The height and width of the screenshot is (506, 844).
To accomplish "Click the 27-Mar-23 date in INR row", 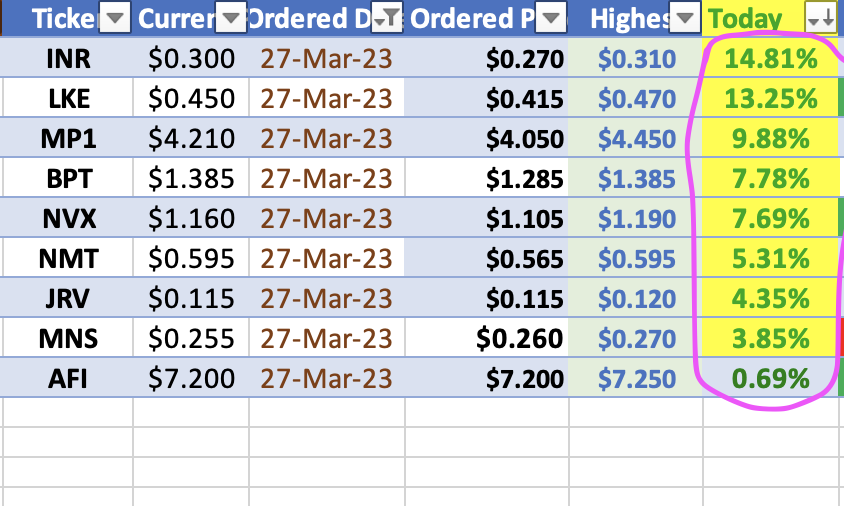I will [327, 58].
